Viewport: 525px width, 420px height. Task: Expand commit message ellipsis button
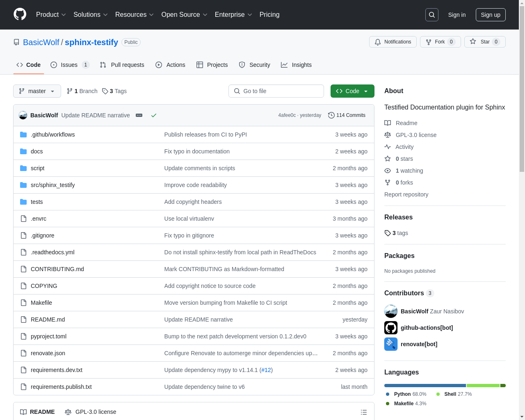[139, 115]
